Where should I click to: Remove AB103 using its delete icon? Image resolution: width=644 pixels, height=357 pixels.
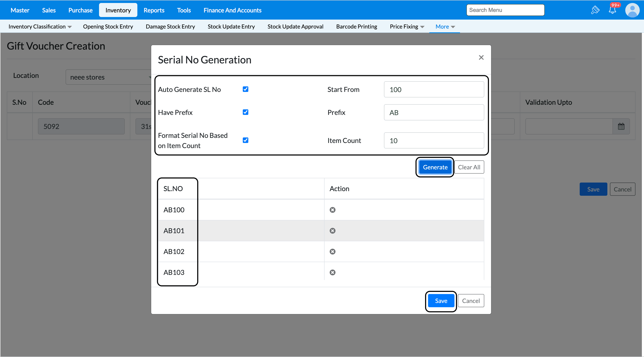pyautogui.click(x=332, y=272)
